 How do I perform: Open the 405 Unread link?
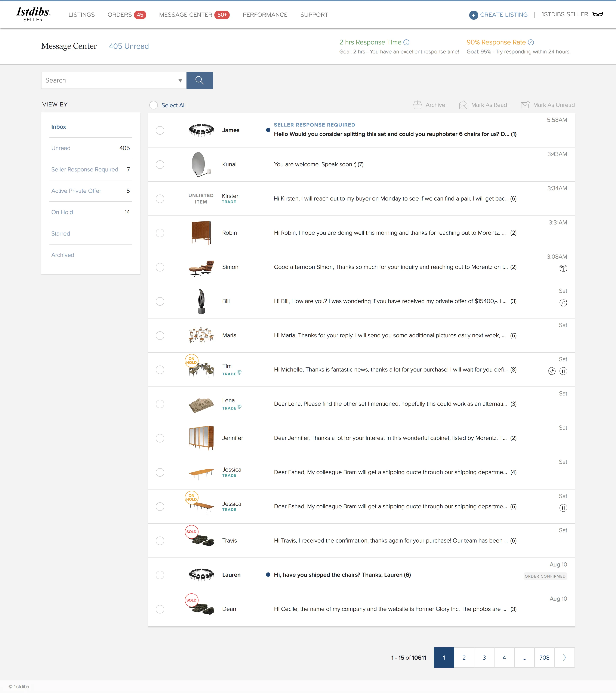click(x=129, y=46)
